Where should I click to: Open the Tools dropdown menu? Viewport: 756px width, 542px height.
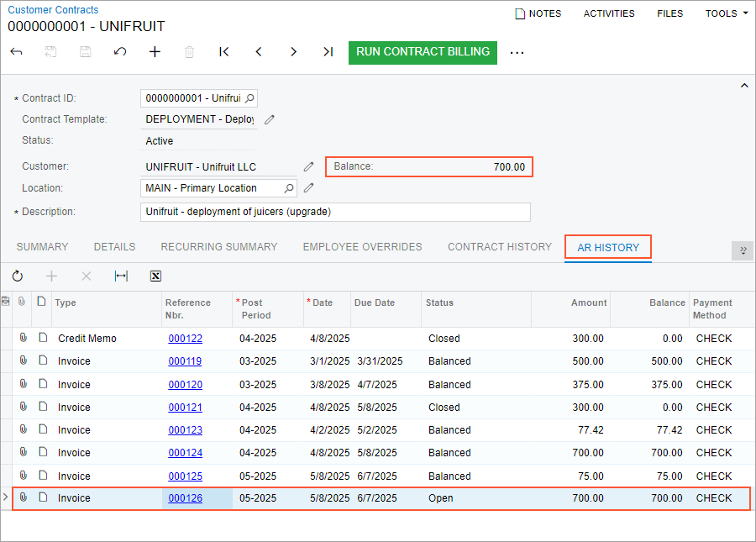point(727,13)
